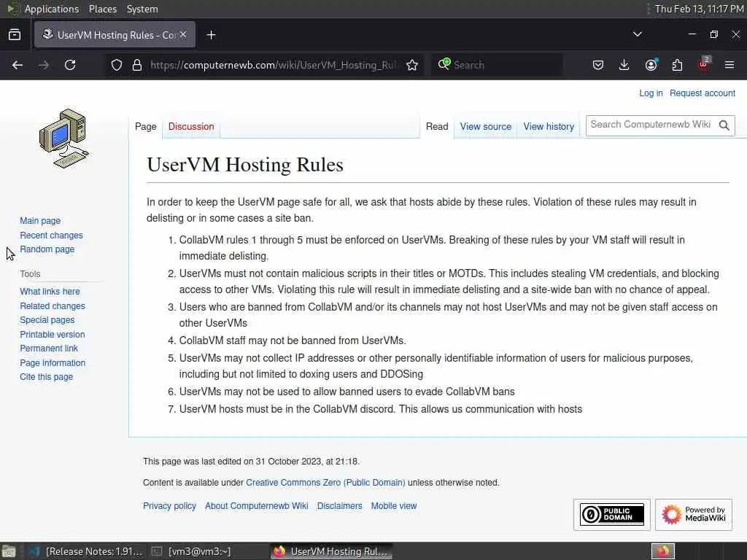Open the Pocket save icon

tap(598, 65)
